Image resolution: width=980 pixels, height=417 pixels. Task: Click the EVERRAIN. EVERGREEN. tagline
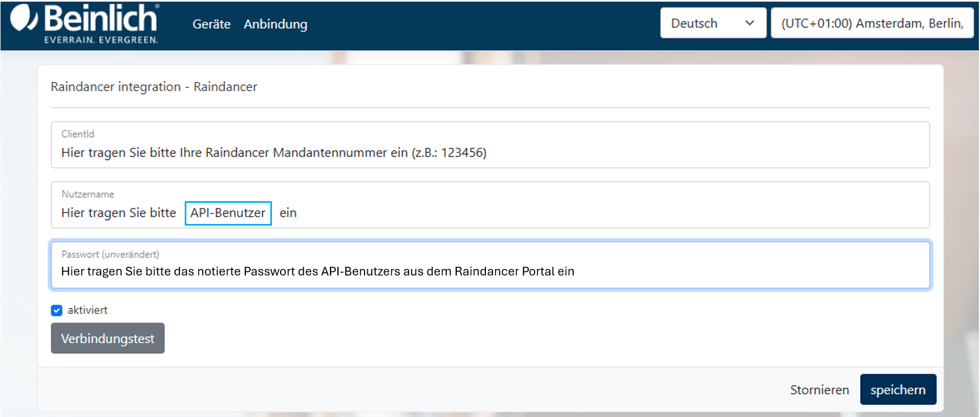(101, 40)
